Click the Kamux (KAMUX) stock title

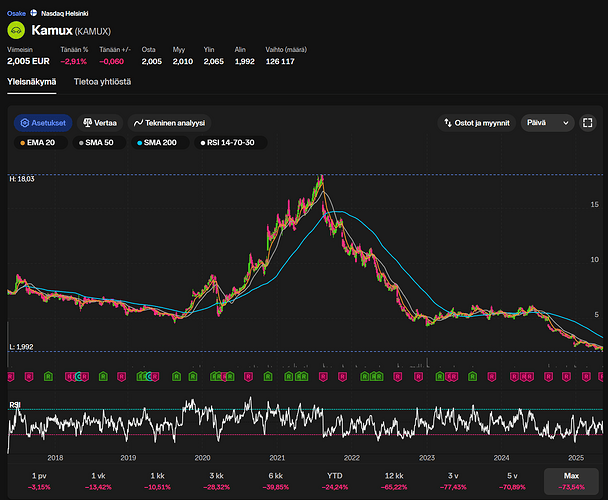click(71, 30)
